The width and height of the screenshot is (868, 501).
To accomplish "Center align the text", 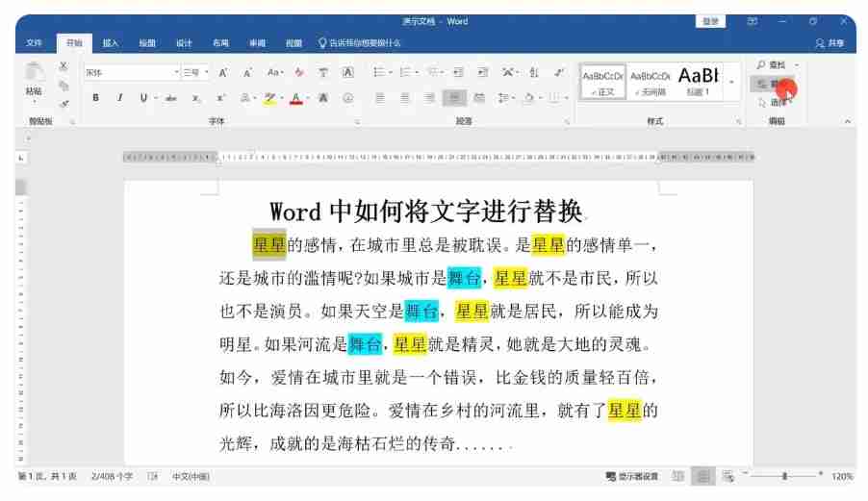I will coord(405,98).
